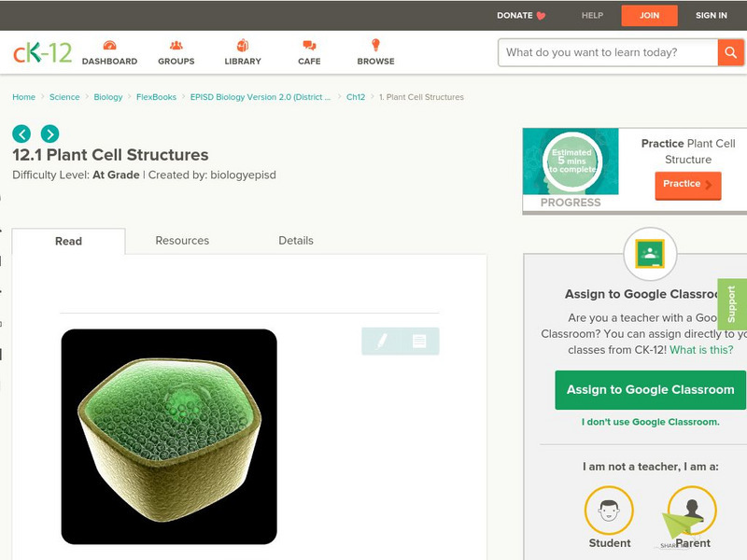Click the What is this? link
This screenshot has height=560, width=747.
coord(701,350)
